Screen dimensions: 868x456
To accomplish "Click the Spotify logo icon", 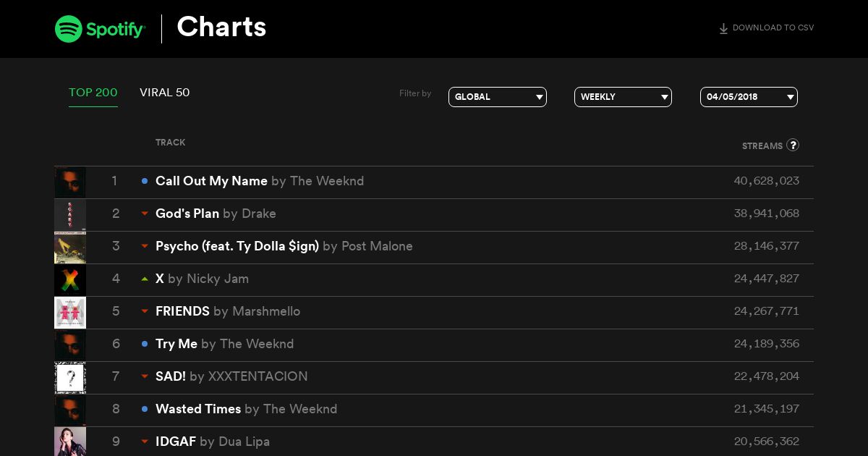I will tap(68, 29).
